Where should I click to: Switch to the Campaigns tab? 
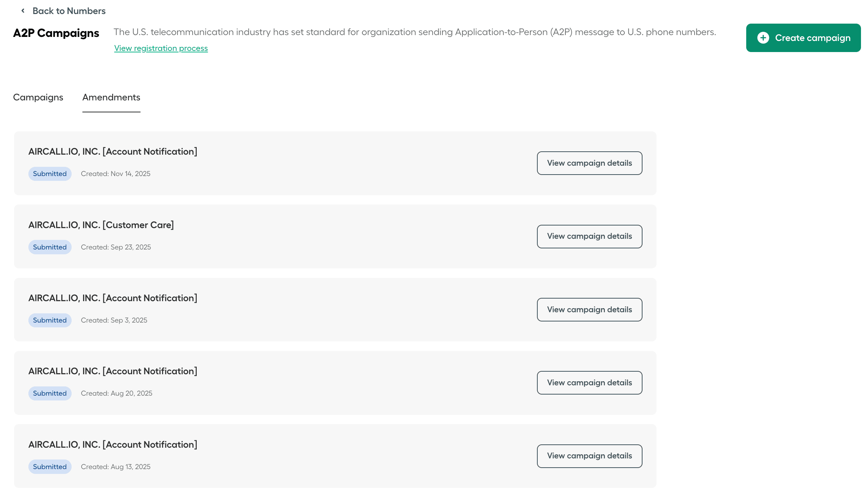coord(38,97)
